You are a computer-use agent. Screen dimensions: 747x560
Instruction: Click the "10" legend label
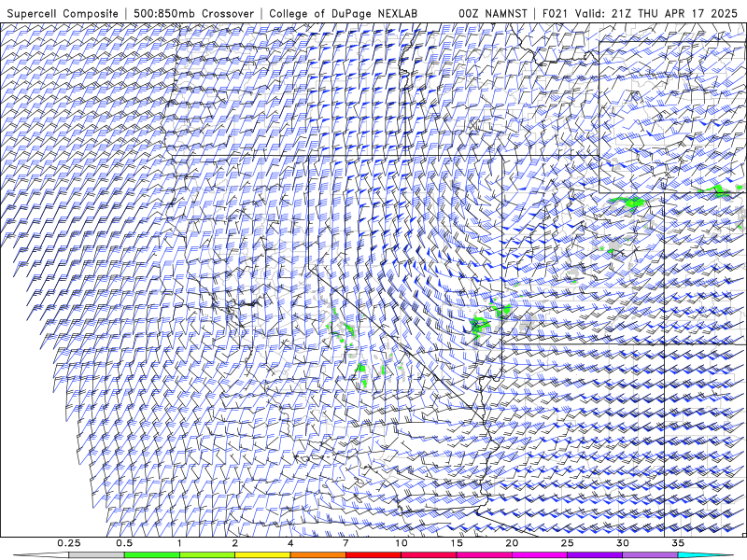tap(402, 543)
